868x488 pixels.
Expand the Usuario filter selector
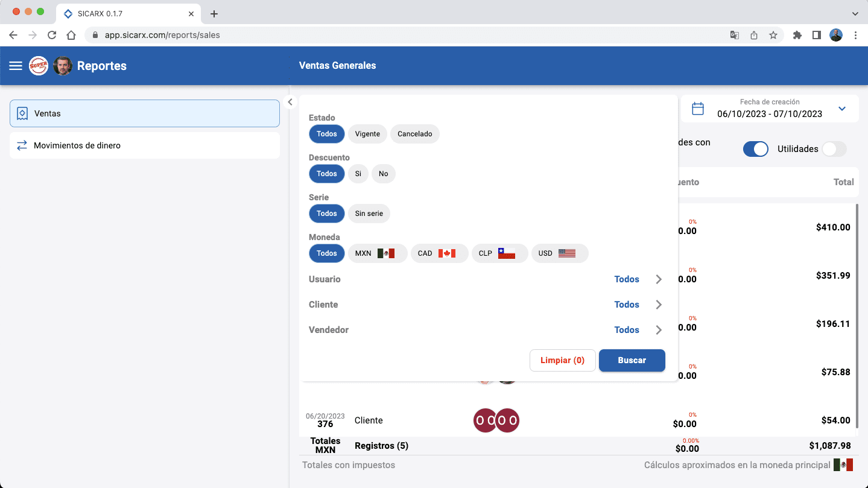pyautogui.click(x=658, y=279)
